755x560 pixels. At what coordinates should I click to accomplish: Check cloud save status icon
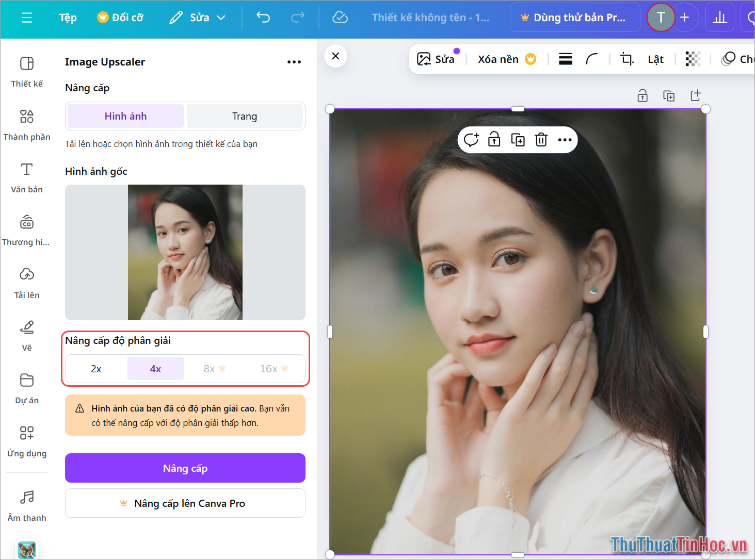[x=340, y=18]
